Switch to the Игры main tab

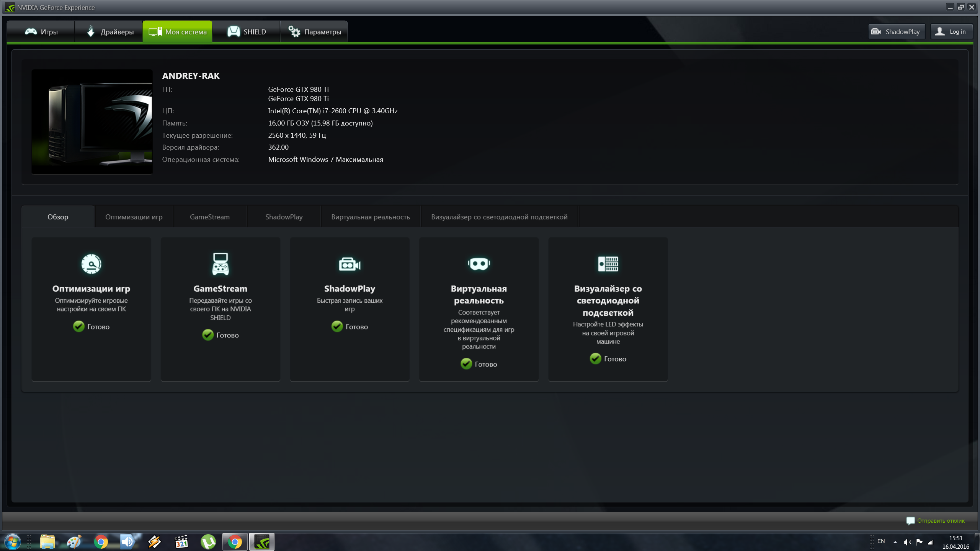41,32
